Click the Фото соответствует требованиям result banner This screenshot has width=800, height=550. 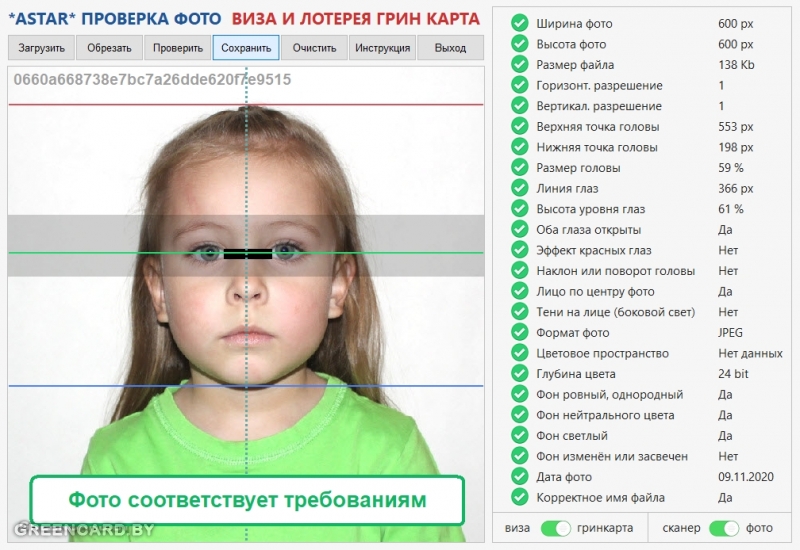coord(247,500)
